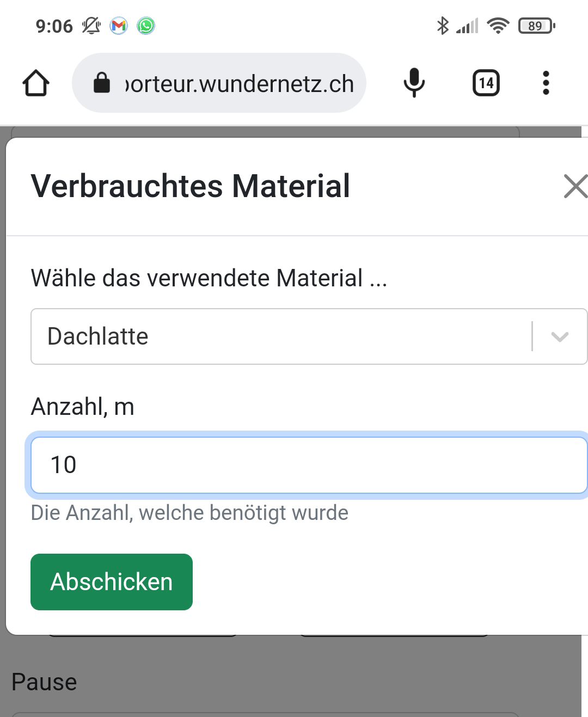The width and height of the screenshot is (588, 717).
Task: Focus the Anzahl quantity input field
Action: point(309,465)
